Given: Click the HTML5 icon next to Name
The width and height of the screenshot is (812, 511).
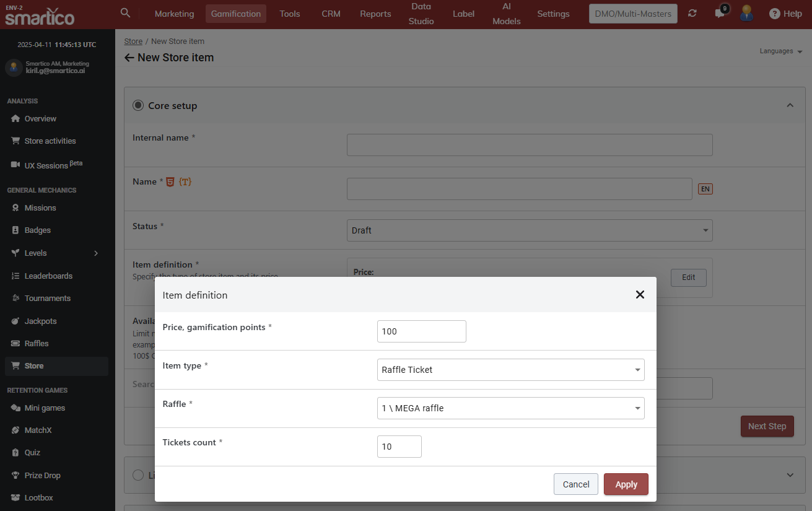Looking at the screenshot, I should coord(170,182).
